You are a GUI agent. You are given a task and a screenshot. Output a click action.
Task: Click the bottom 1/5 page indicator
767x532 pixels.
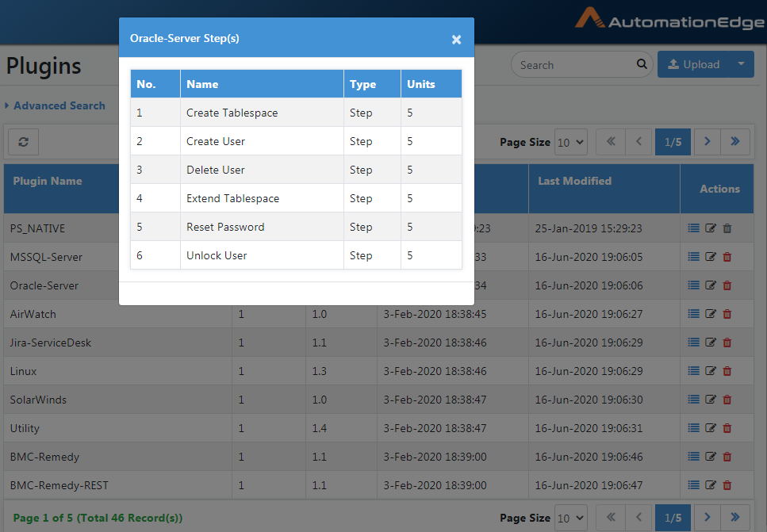coord(673,517)
